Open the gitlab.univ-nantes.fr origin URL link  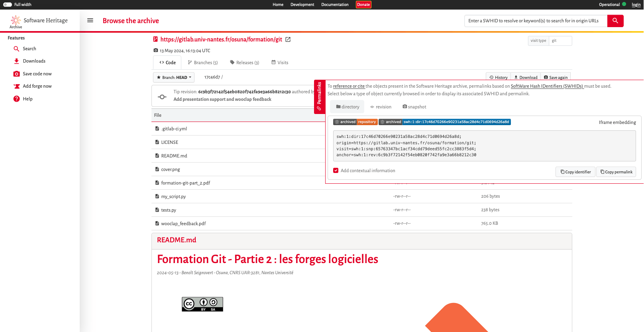(221, 39)
